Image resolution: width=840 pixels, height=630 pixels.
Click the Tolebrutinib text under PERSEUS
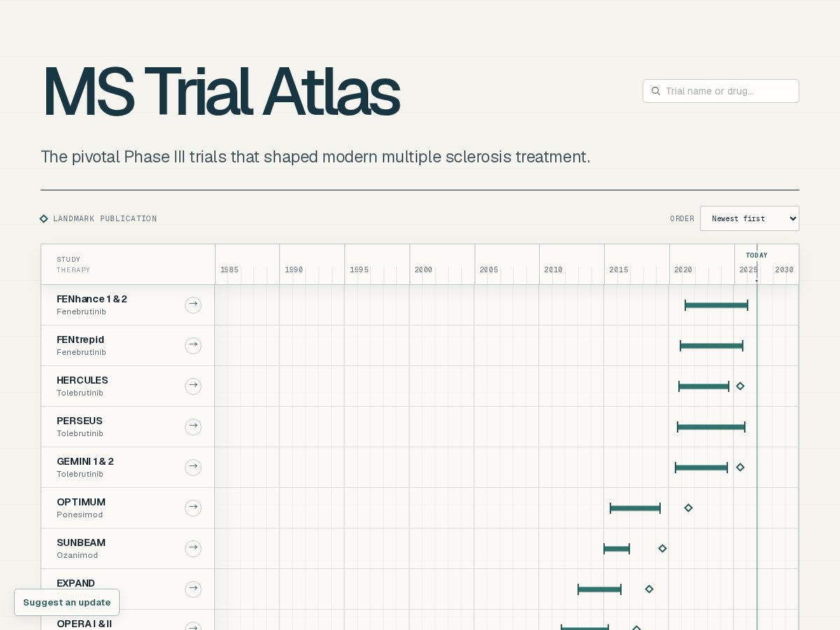(x=80, y=433)
